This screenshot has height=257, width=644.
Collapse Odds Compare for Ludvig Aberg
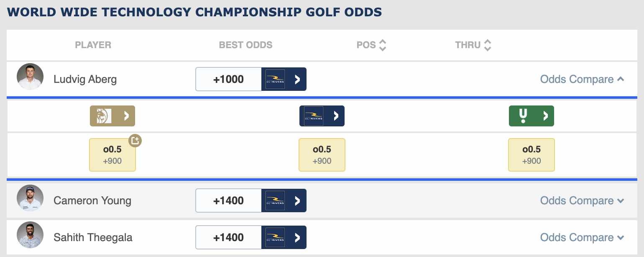click(x=582, y=79)
